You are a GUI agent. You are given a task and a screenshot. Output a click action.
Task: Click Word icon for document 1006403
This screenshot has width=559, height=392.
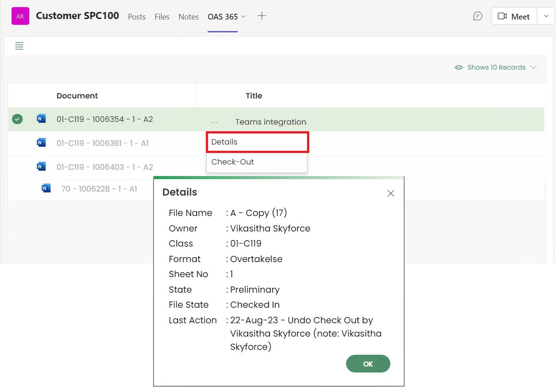(x=41, y=167)
